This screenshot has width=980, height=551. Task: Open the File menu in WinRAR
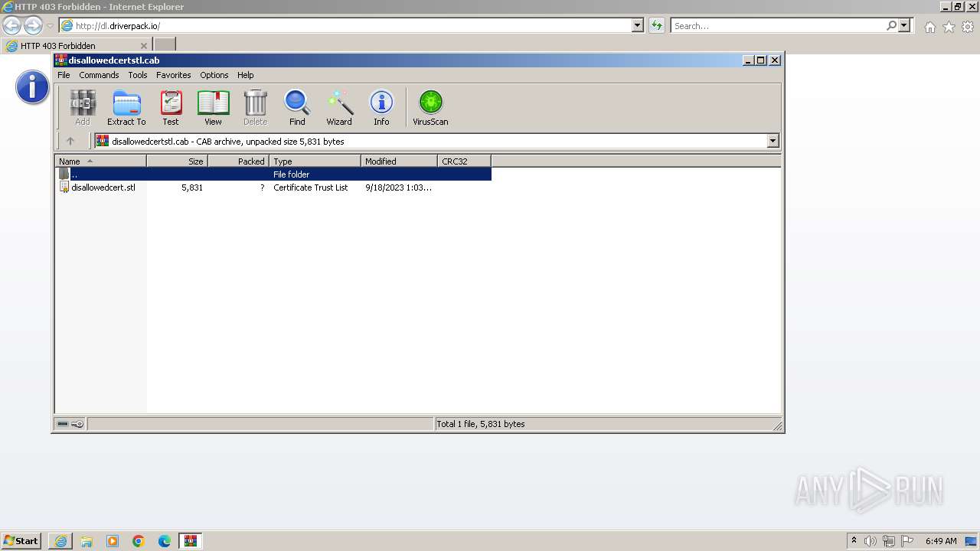(64, 75)
